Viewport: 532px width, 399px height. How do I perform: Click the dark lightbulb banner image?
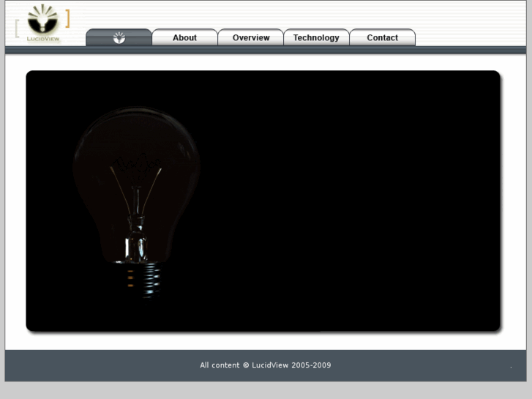coord(263,201)
